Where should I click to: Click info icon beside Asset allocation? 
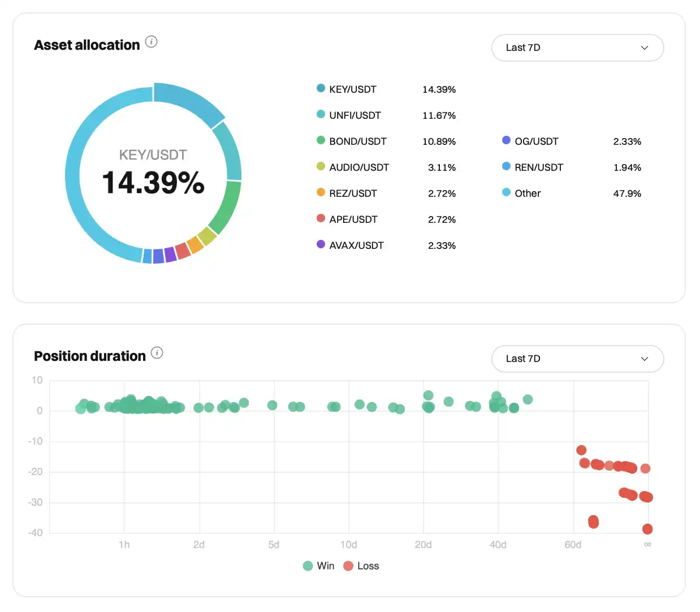(x=151, y=42)
